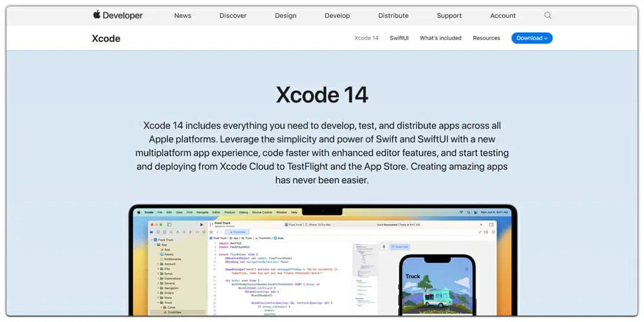
Task: Open the Debug menu in Mac menu bar
Action: pos(243,213)
